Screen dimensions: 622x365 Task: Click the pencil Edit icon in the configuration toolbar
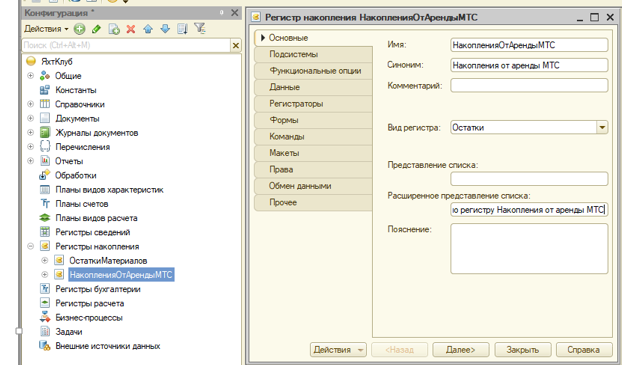pos(96,29)
